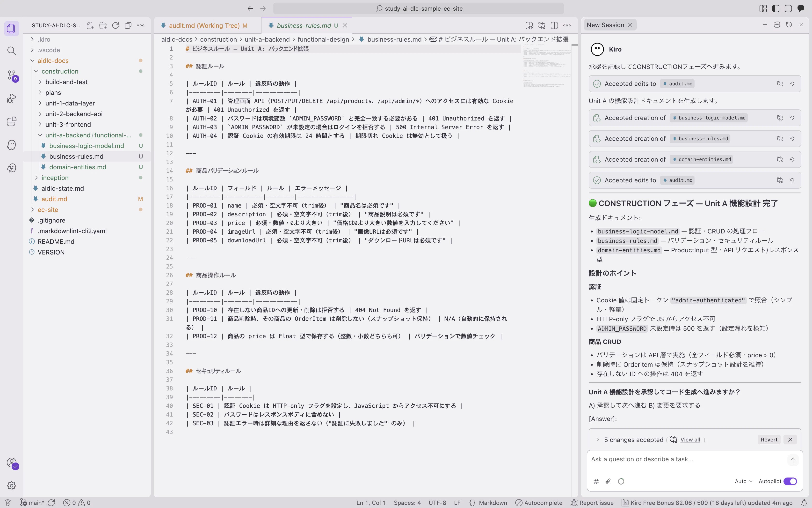Open Kiro session history
Viewport: 812px width, 508px height.
pyautogui.click(x=789, y=25)
